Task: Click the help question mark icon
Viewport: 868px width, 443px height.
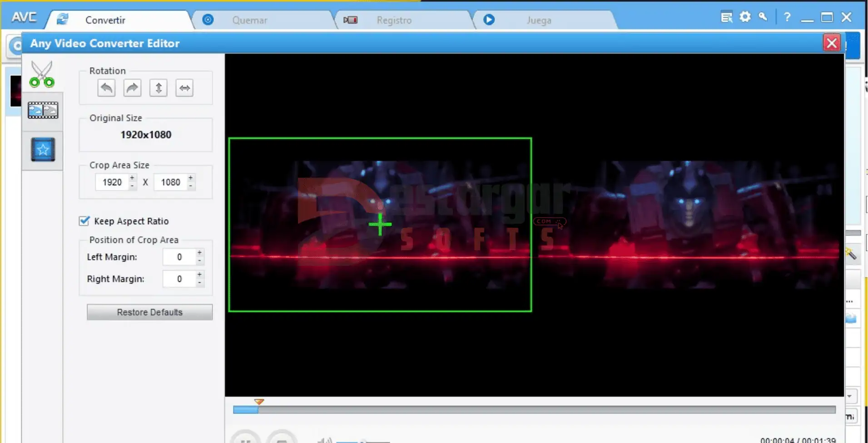Action: click(787, 17)
